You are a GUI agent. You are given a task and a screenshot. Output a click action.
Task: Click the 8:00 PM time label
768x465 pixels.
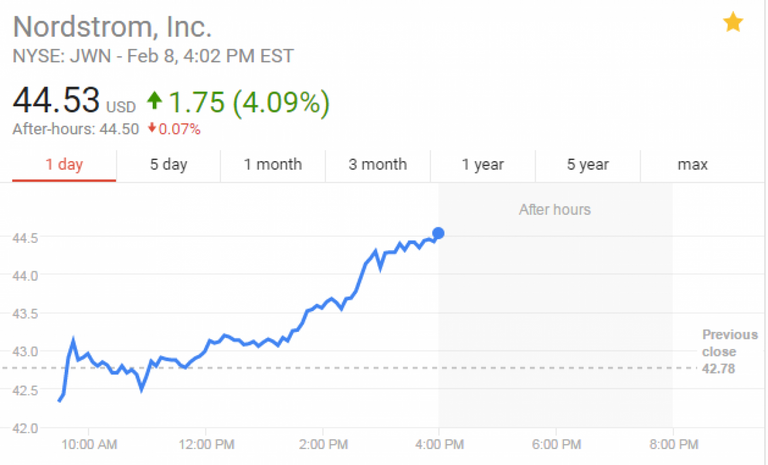[672, 443]
